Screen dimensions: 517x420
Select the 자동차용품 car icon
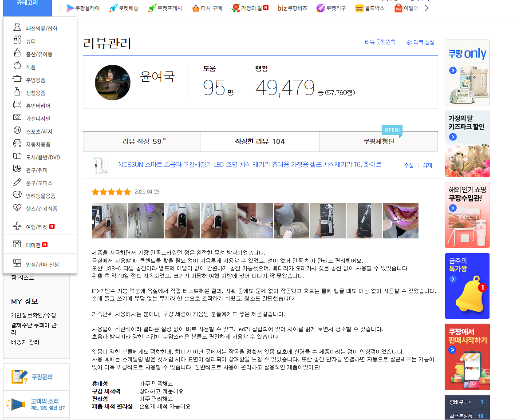click(x=17, y=143)
